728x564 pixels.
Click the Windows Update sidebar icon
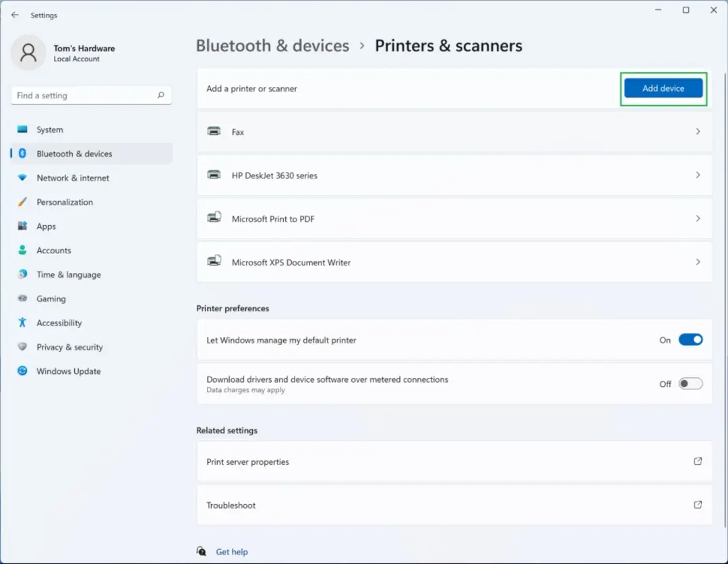tap(22, 371)
